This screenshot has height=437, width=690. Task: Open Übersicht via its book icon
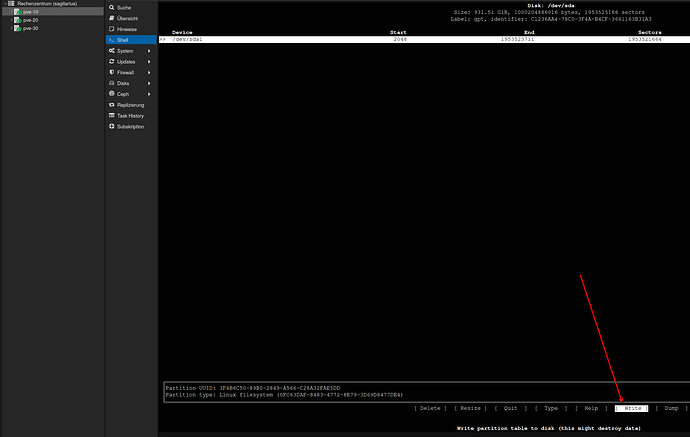(112, 18)
